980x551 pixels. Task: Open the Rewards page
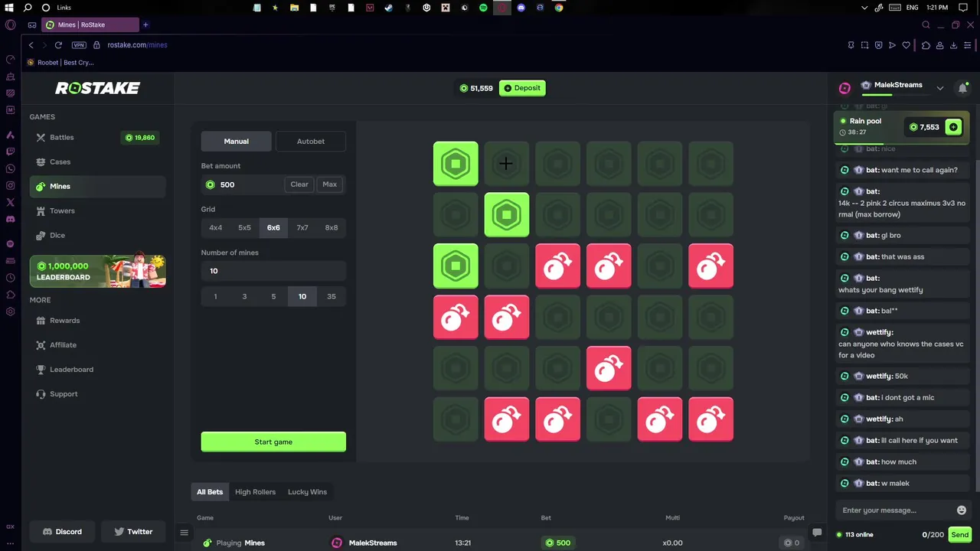pyautogui.click(x=97, y=321)
